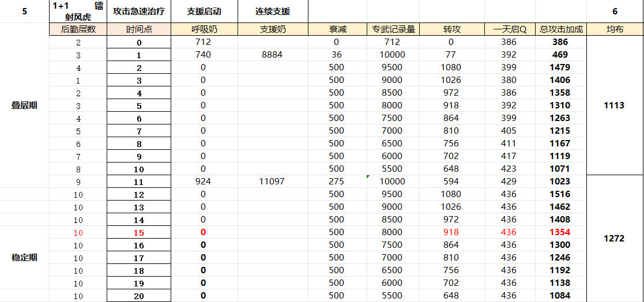Image resolution: width=644 pixels, height=302 pixels.
Task: Select the 连续支援 title cell
Action: 273,12
